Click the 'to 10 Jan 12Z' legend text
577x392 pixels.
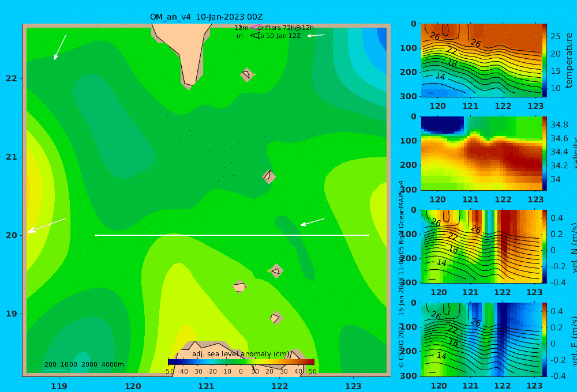(x=279, y=36)
